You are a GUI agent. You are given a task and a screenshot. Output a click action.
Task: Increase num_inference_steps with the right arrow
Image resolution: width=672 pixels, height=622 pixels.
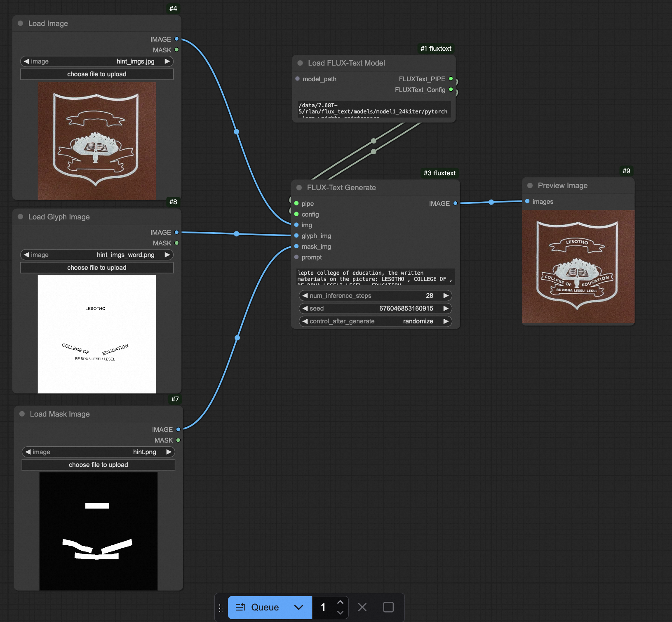point(445,295)
